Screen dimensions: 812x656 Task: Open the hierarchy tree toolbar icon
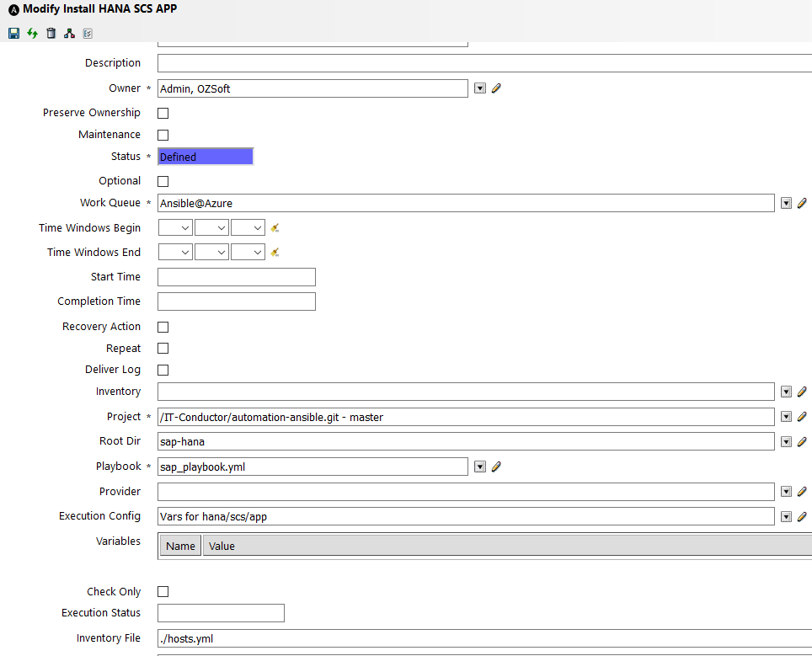(x=69, y=34)
